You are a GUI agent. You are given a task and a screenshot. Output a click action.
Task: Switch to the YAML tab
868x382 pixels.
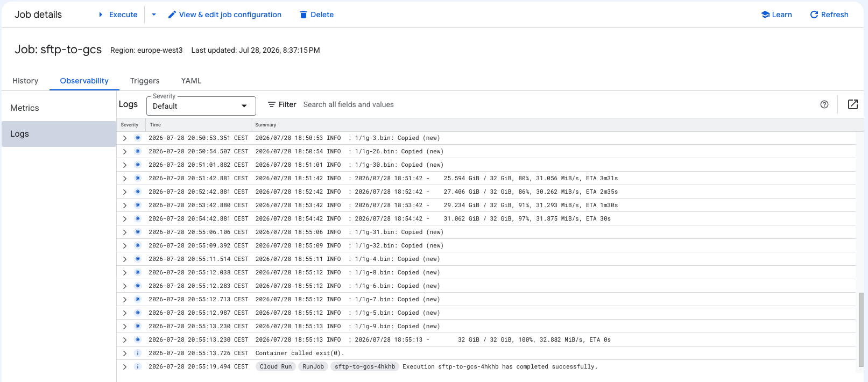191,81
